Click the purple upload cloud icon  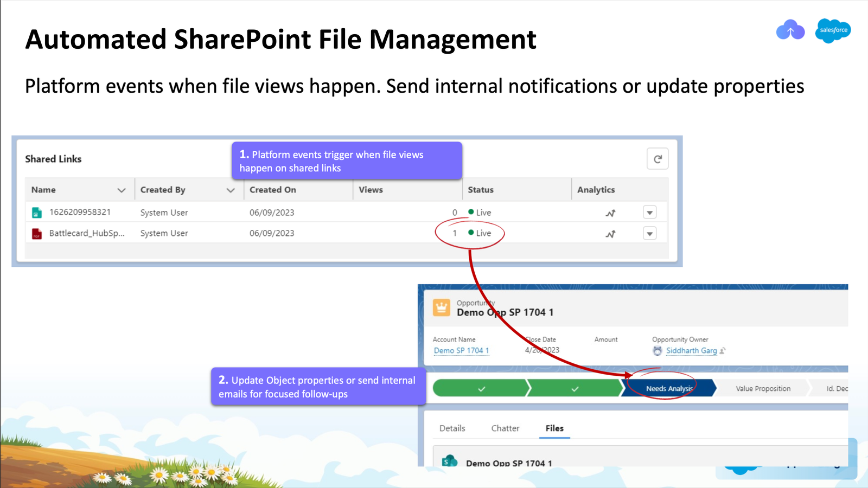pos(790,30)
